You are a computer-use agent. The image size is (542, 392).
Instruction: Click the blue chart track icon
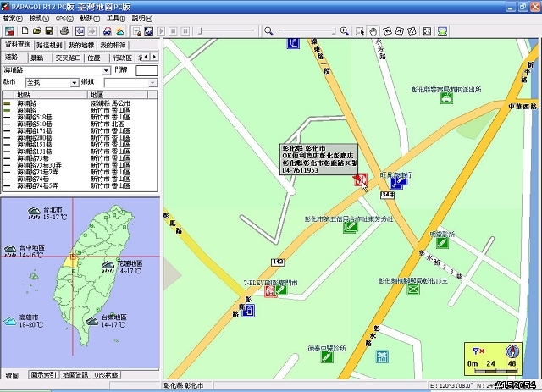(x=149, y=31)
